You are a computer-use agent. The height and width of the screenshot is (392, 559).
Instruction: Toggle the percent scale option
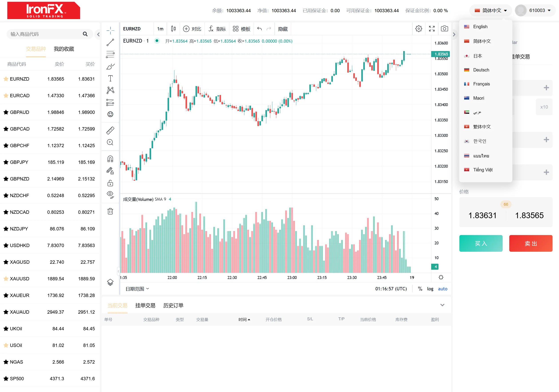point(420,289)
